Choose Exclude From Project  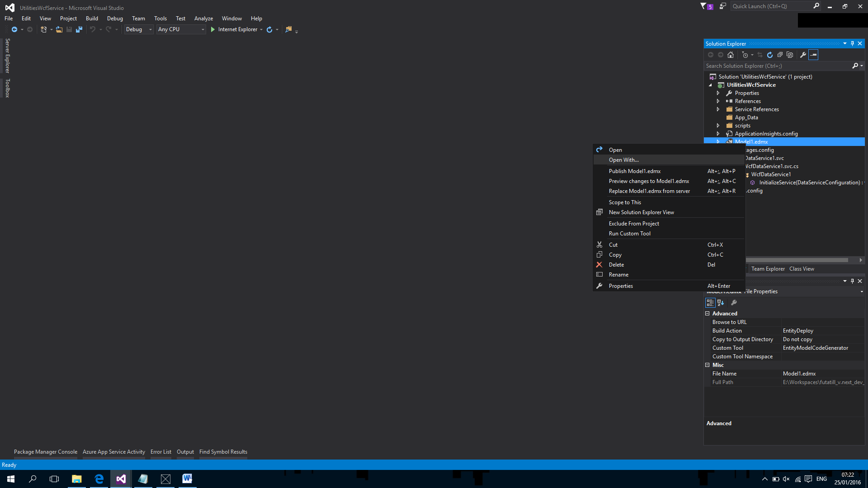pos(669,224)
